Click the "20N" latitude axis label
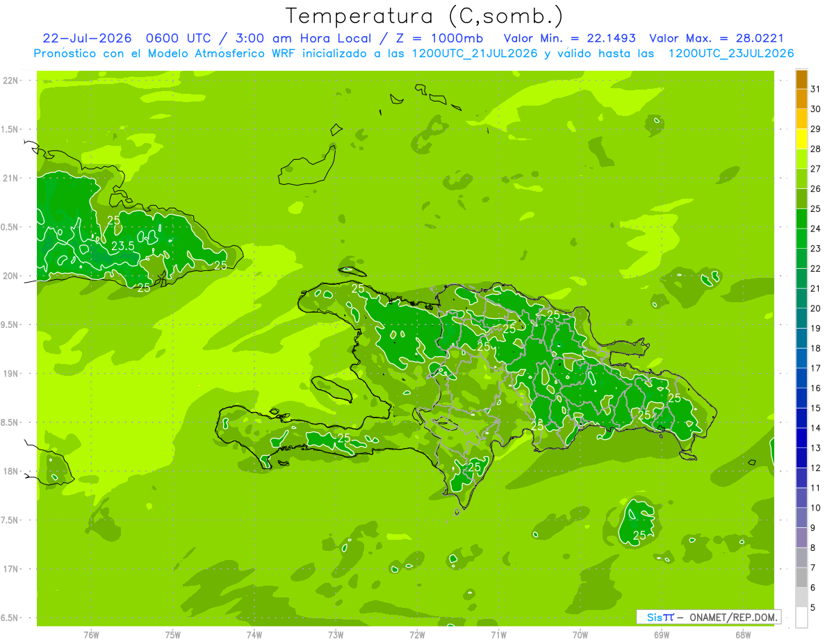Image resolution: width=834 pixels, height=644 pixels. (10, 276)
